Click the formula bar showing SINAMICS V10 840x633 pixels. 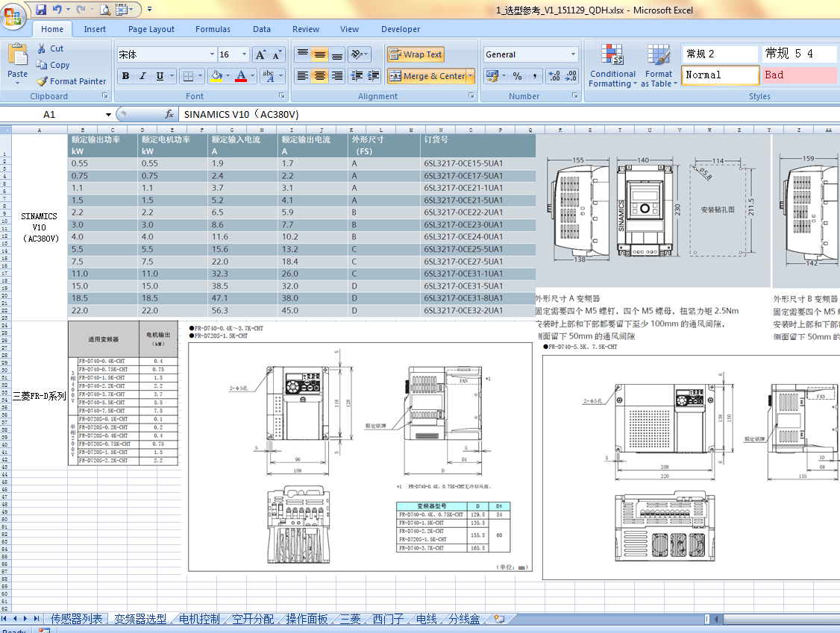(x=509, y=114)
